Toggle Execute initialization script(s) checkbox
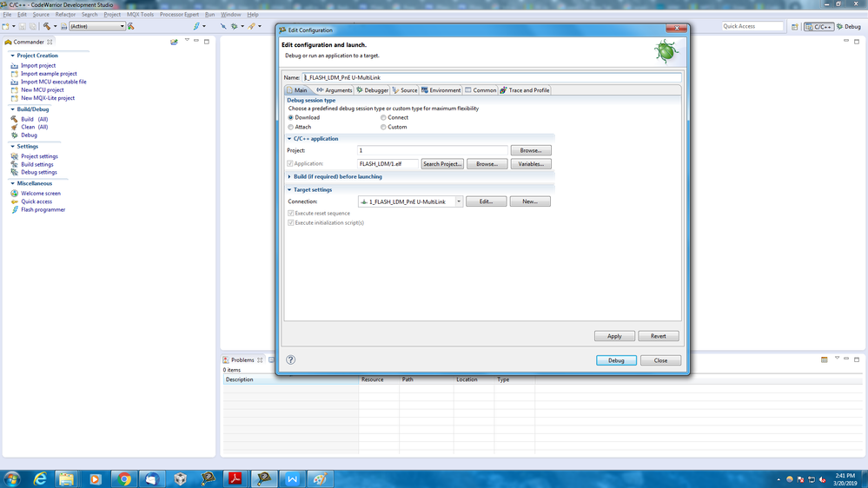Screen dimensions: 868x488 (290, 222)
